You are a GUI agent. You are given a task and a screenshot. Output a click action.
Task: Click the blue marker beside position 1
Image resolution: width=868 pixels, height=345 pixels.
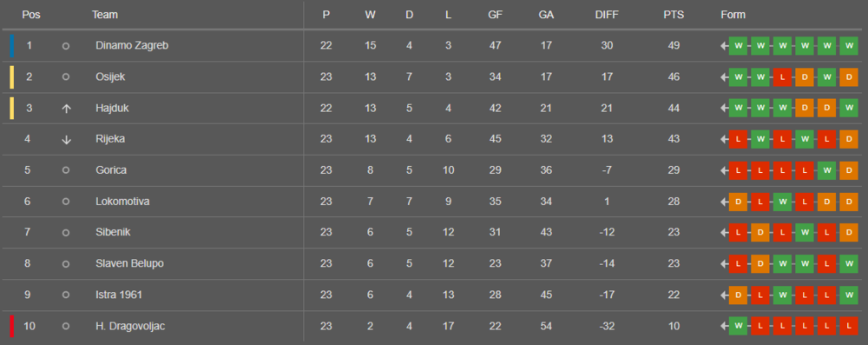tap(11, 46)
